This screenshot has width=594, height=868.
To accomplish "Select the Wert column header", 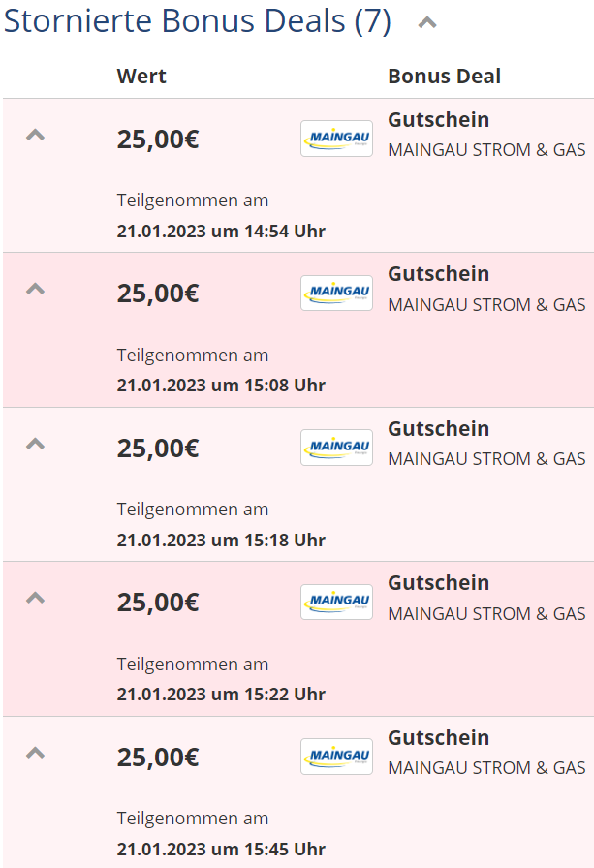I will [141, 77].
